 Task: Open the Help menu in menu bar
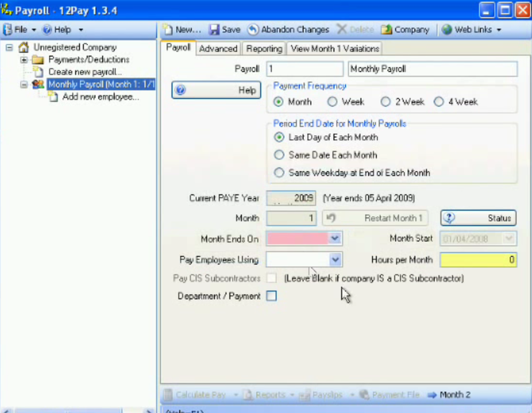point(62,30)
